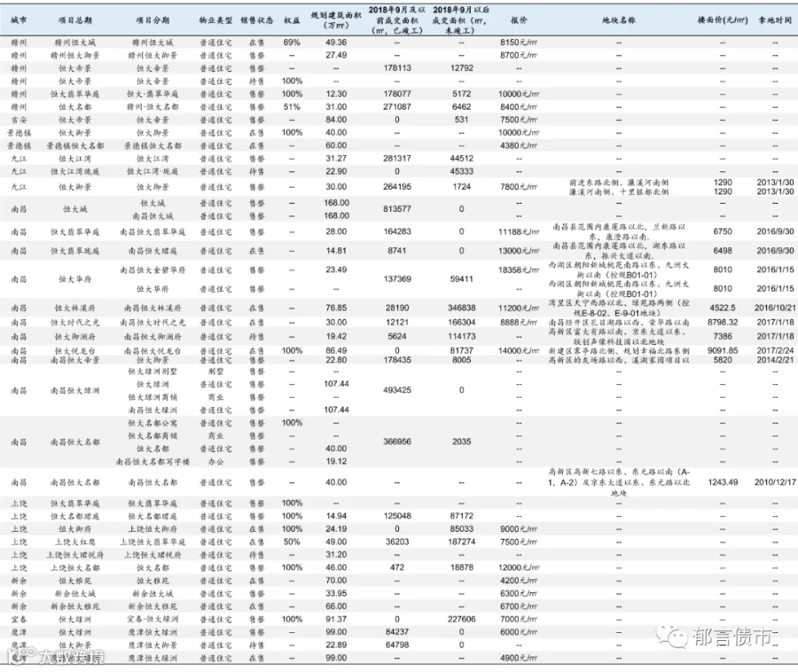Select the 346838 cell
Screen dimensions: 798x672
point(462,309)
